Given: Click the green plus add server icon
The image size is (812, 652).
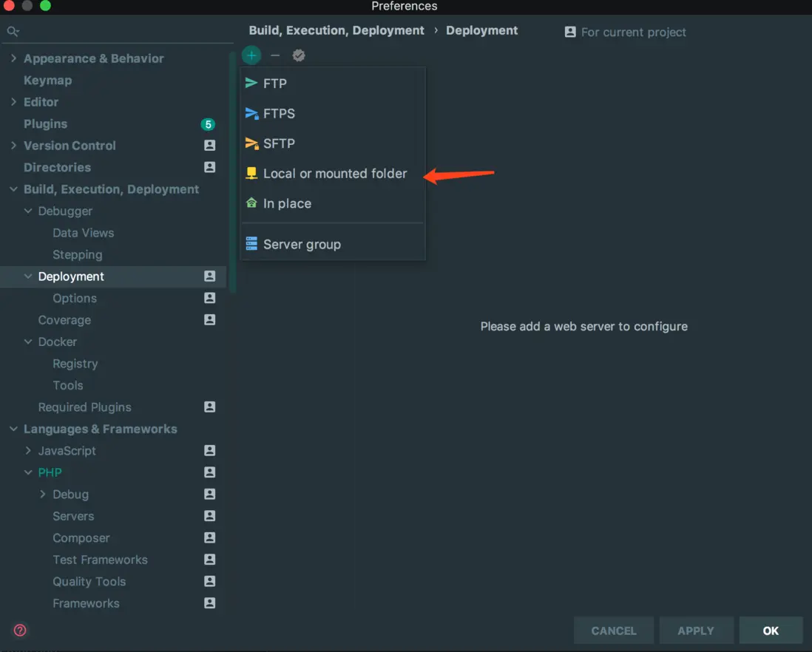Looking at the screenshot, I should click(251, 55).
